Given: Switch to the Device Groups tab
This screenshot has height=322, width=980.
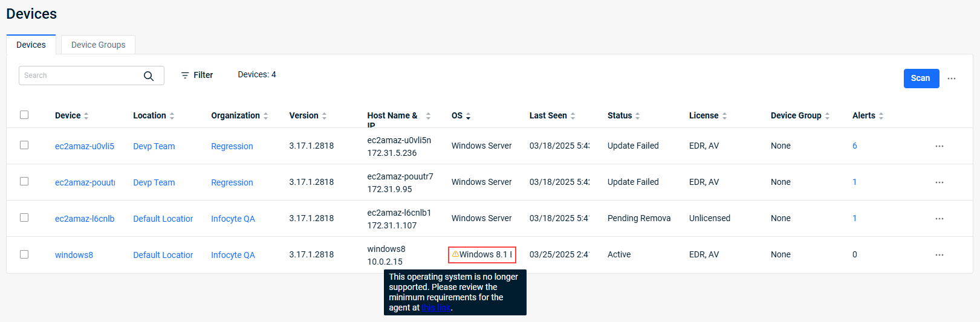Looking at the screenshot, I should (98, 45).
